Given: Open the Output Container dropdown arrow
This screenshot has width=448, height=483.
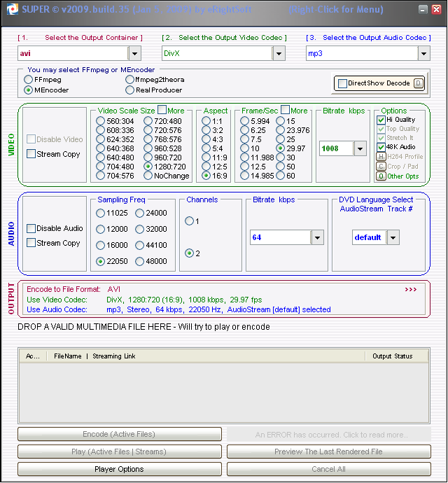Looking at the screenshot, I should pos(134,53).
